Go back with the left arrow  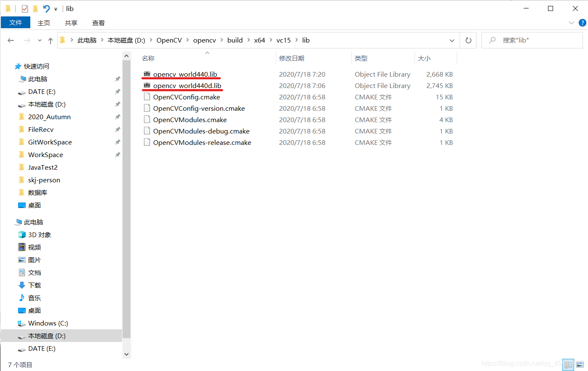[x=11, y=40]
